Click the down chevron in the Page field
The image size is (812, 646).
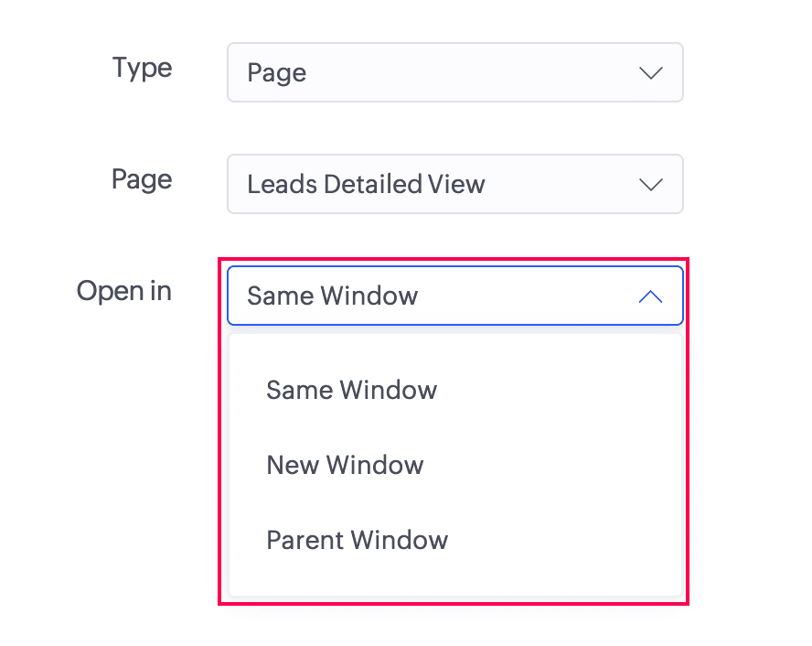click(650, 185)
